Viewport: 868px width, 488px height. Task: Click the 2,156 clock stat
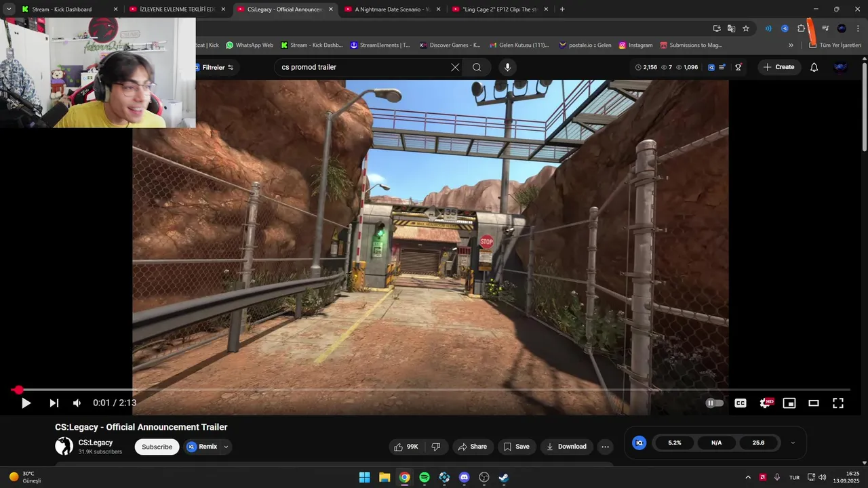point(646,67)
